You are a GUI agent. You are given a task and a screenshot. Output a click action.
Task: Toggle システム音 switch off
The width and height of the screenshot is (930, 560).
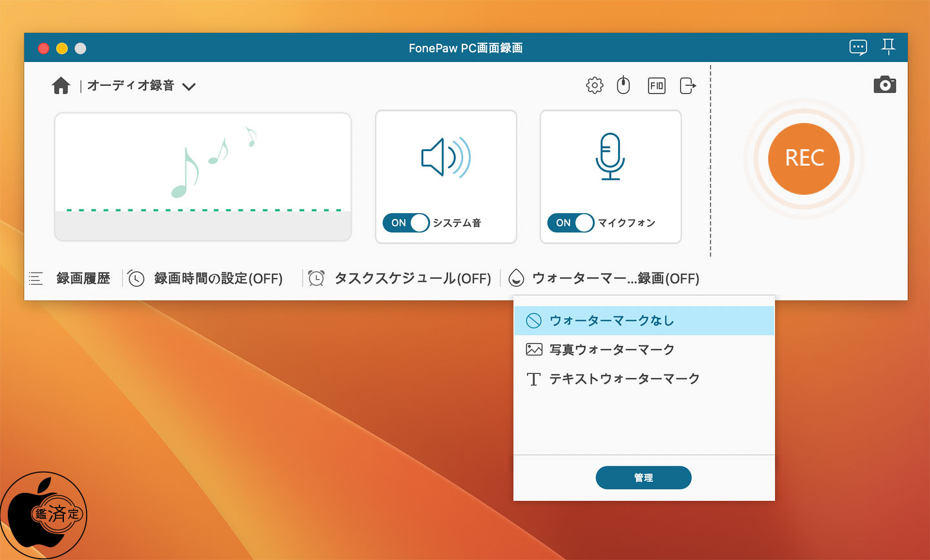pyautogui.click(x=406, y=223)
